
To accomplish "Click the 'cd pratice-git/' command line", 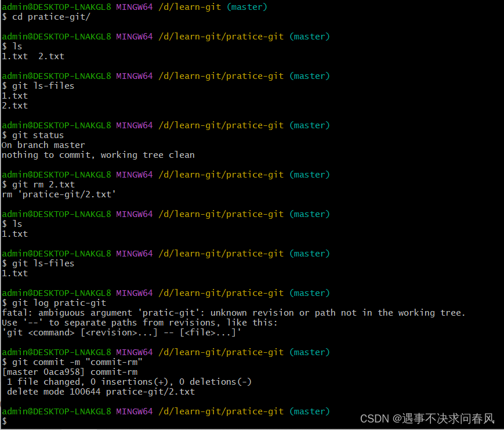I will pyautogui.click(x=46, y=17).
